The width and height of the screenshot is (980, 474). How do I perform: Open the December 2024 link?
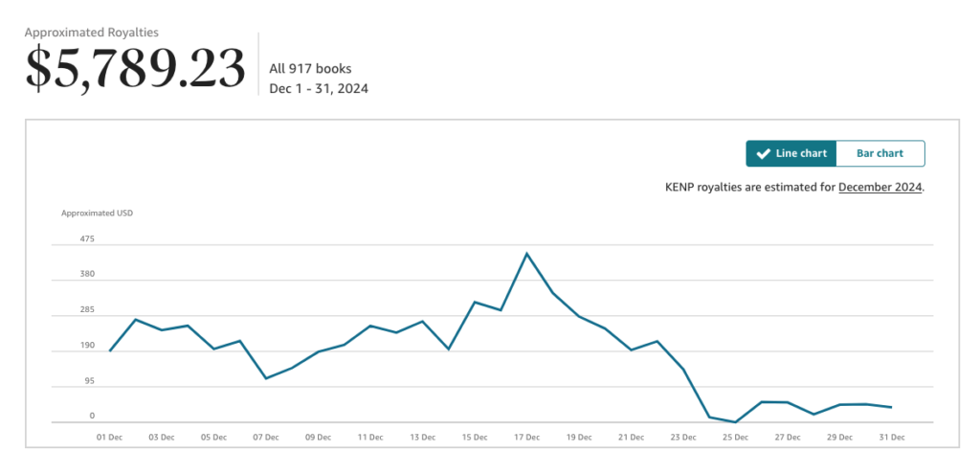click(880, 187)
